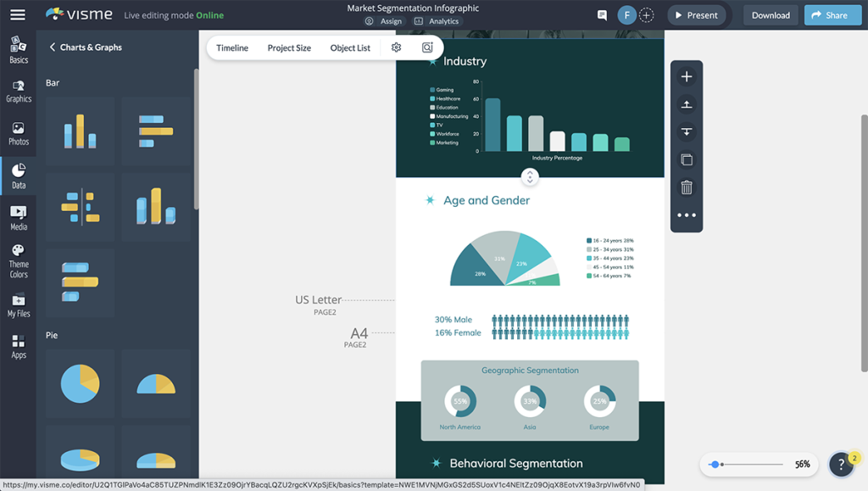This screenshot has height=491, width=868.
Task: Open the Photos sidebar panel
Action: pos(18,133)
